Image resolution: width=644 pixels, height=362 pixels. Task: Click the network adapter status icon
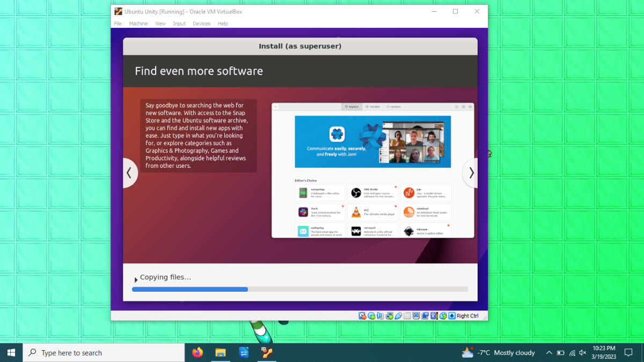(x=389, y=316)
